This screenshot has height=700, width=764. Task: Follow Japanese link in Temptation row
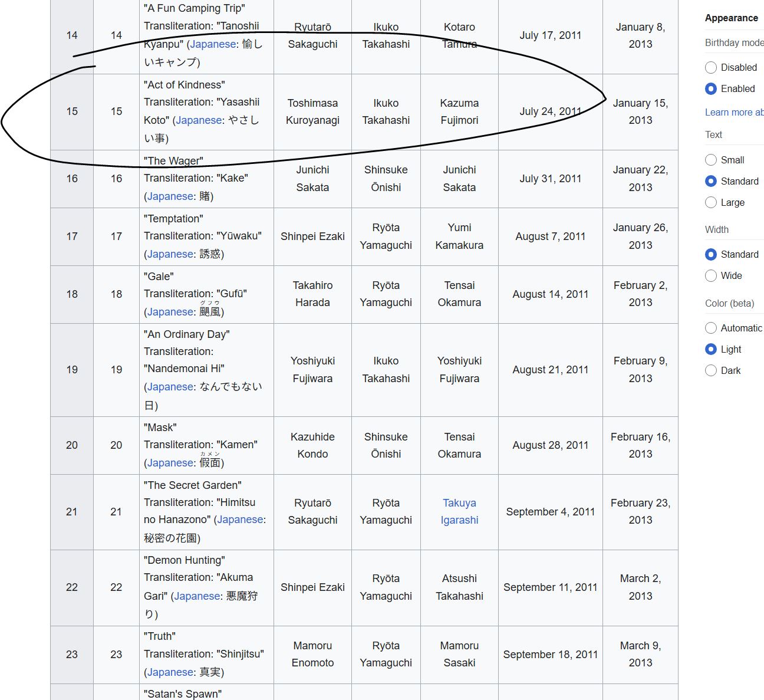pos(170,254)
